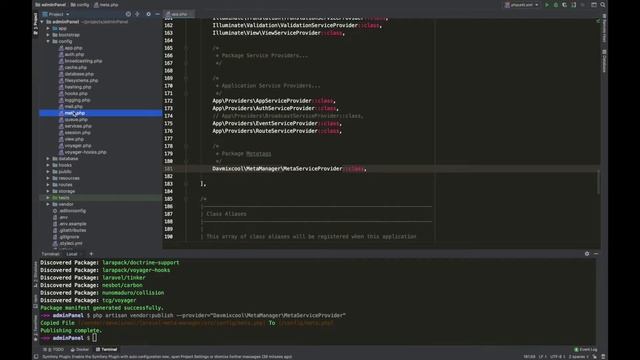
Task: Collapse all icon in Project panel header
Action: (137, 14)
